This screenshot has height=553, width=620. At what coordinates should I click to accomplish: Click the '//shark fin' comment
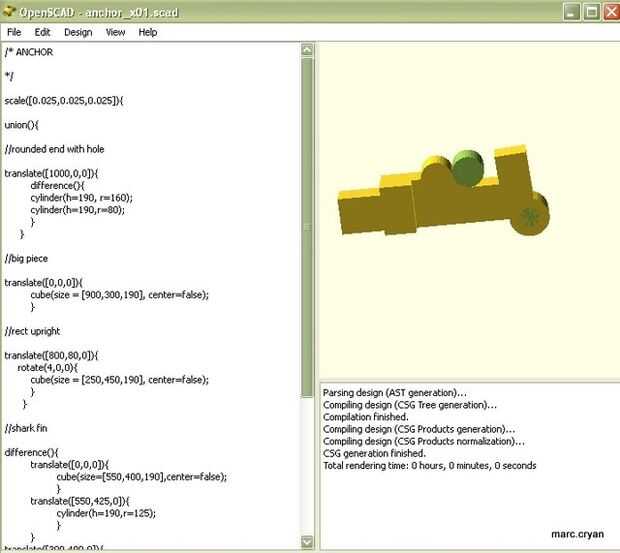(26, 428)
